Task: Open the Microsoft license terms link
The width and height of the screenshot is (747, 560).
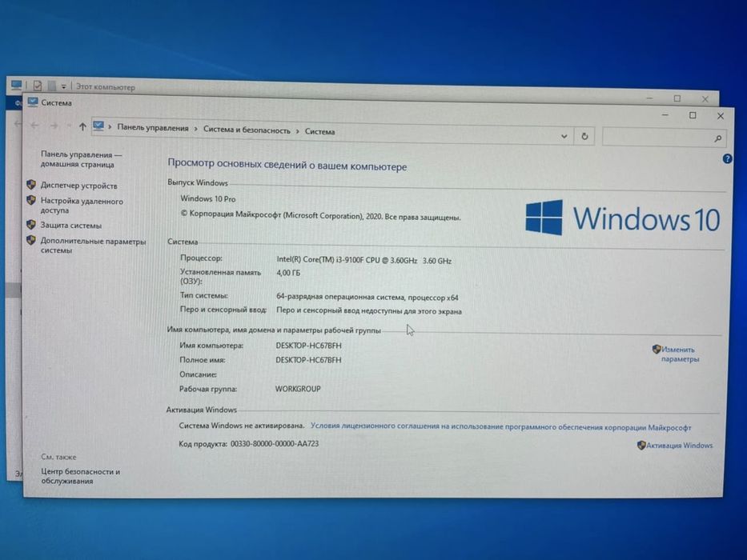Action: 500,426
